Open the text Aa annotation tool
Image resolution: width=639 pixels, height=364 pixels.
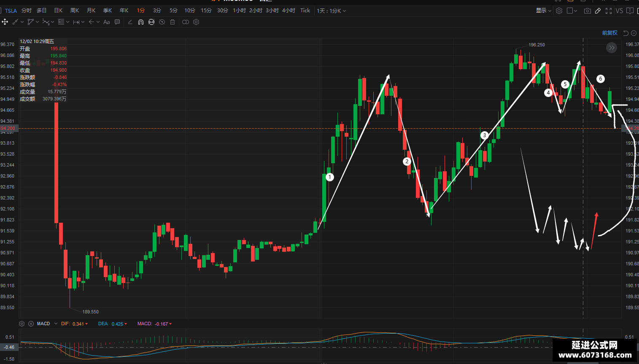tap(107, 22)
